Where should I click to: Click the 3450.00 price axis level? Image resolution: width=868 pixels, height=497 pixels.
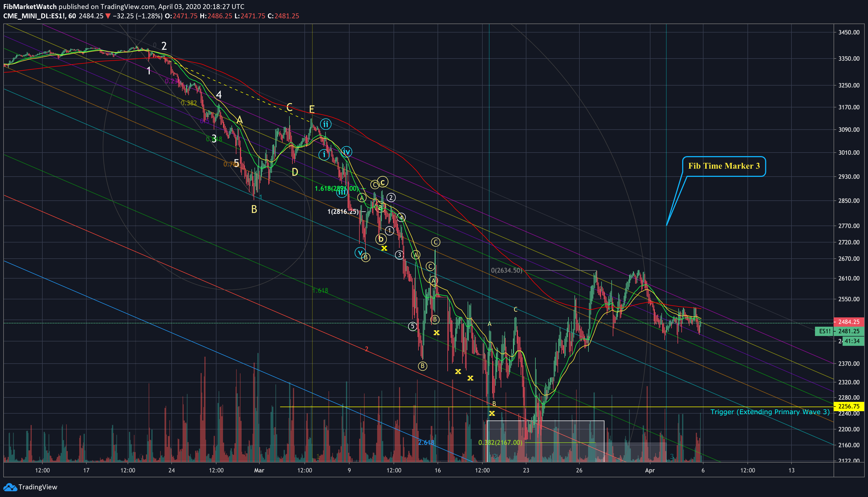tap(849, 33)
